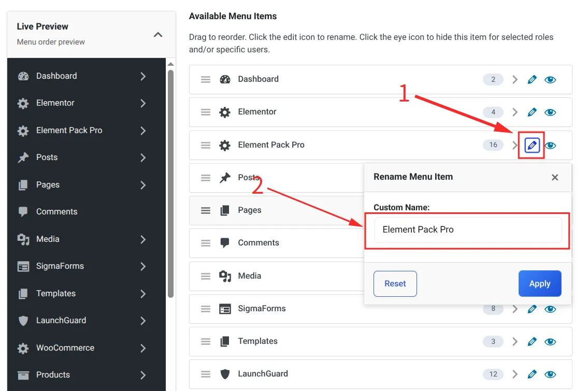The width and height of the screenshot is (588, 391).
Task: Click the Custom Name input field
Action: (468, 230)
